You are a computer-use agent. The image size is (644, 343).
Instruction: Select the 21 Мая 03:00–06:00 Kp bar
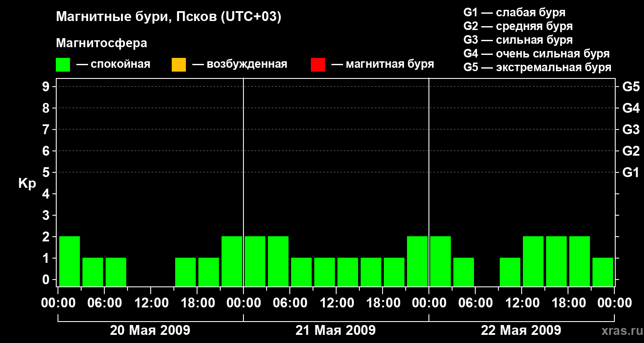click(x=278, y=261)
